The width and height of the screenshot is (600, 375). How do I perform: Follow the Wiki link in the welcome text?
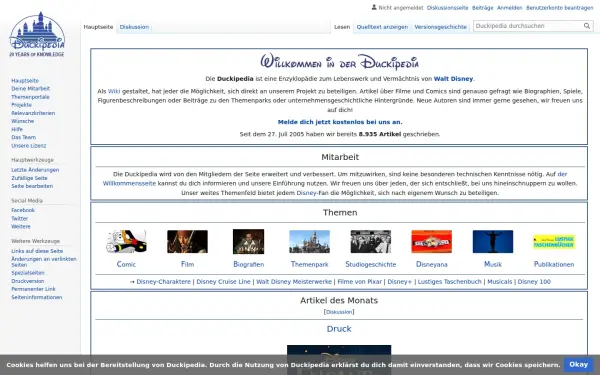click(114, 91)
